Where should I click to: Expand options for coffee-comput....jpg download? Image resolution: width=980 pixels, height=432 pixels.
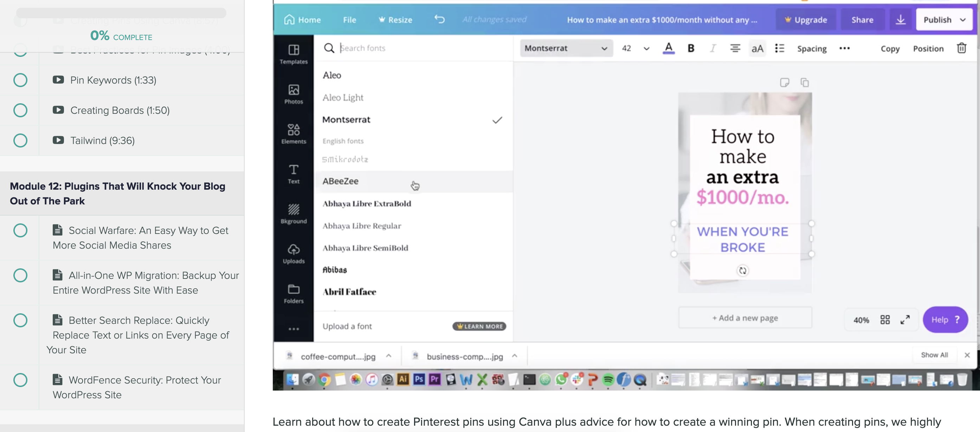point(388,356)
